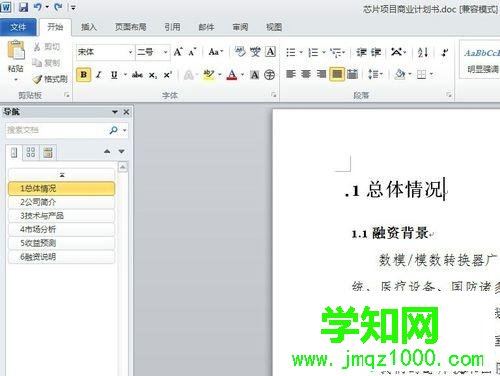Open the Asian layout (中文版式) menu

[398, 52]
